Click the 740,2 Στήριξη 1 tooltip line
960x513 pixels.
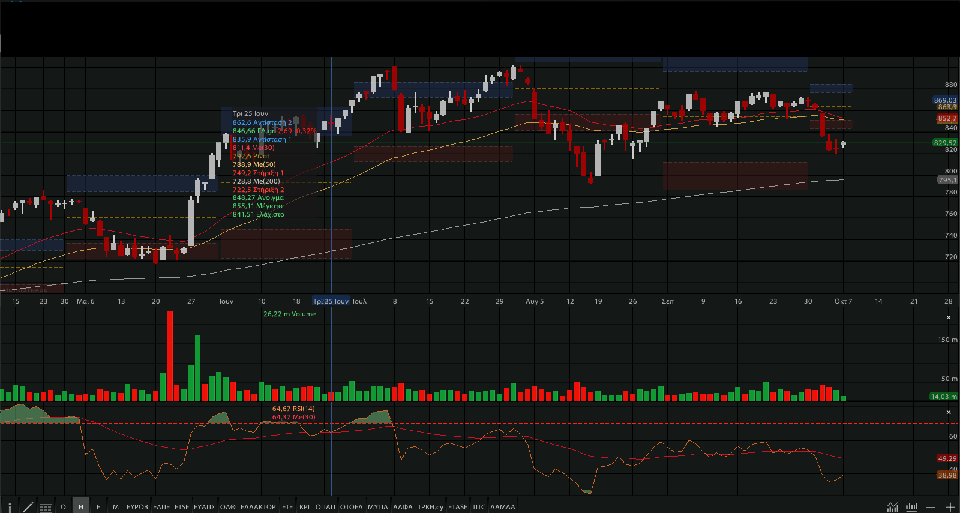(258, 173)
